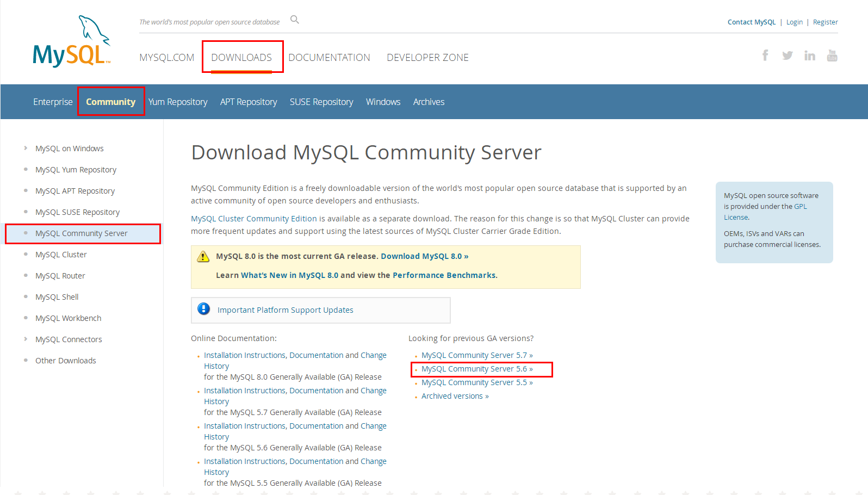This screenshot has width=868, height=495.
Task: Open MySQL Twitter page icon
Action: pos(787,55)
